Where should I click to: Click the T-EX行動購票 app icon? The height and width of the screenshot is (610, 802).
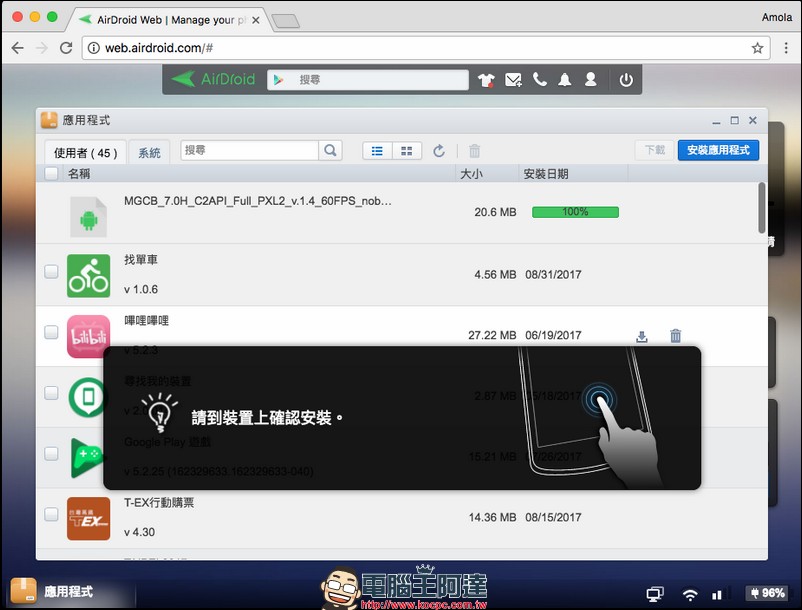[x=88, y=518]
